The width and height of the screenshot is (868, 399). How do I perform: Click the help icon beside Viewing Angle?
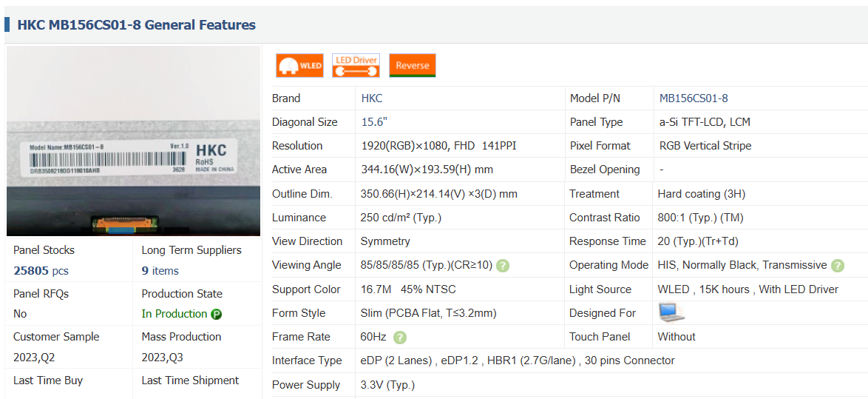click(x=503, y=266)
